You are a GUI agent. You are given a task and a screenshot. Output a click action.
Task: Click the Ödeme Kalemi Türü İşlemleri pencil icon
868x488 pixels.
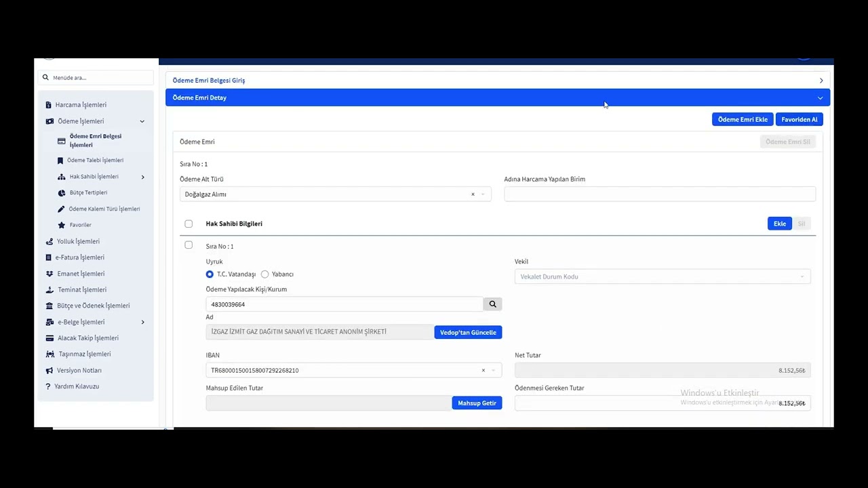tap(61, 209)
